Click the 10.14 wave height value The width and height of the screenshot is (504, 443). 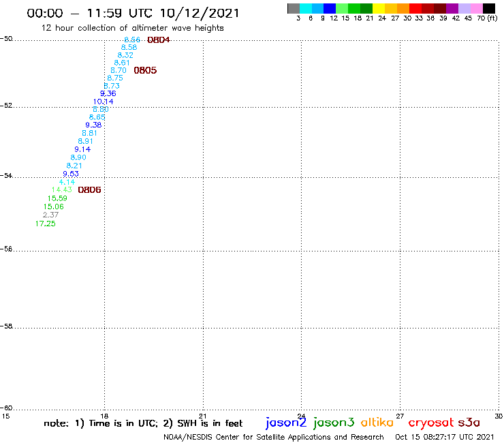pyautogui.click(x=103, y=102)
